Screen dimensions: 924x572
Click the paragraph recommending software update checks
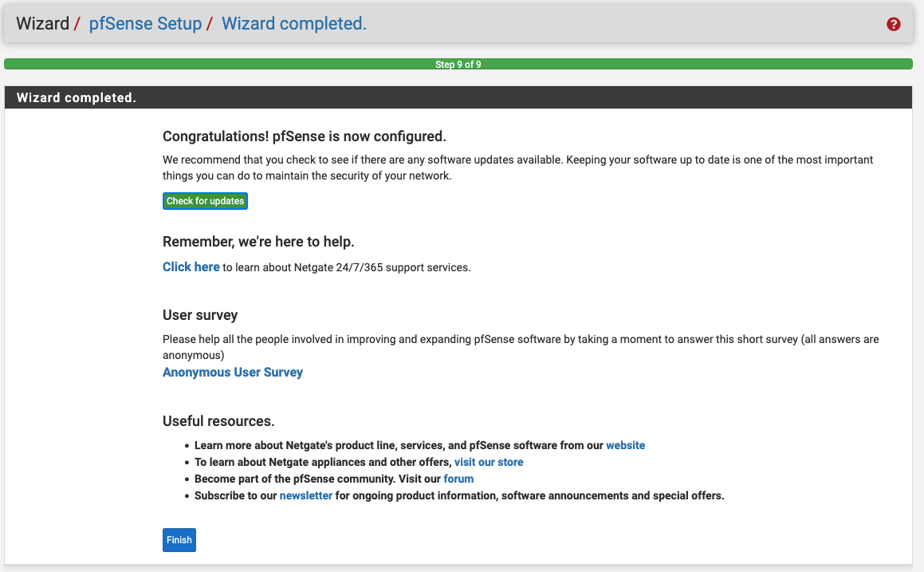[518, 168]
